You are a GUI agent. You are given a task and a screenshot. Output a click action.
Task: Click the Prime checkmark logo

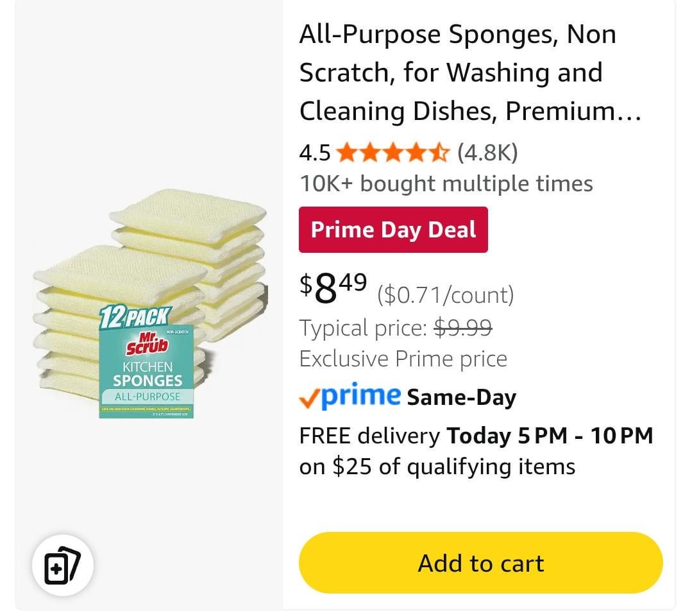click(350, 396)
